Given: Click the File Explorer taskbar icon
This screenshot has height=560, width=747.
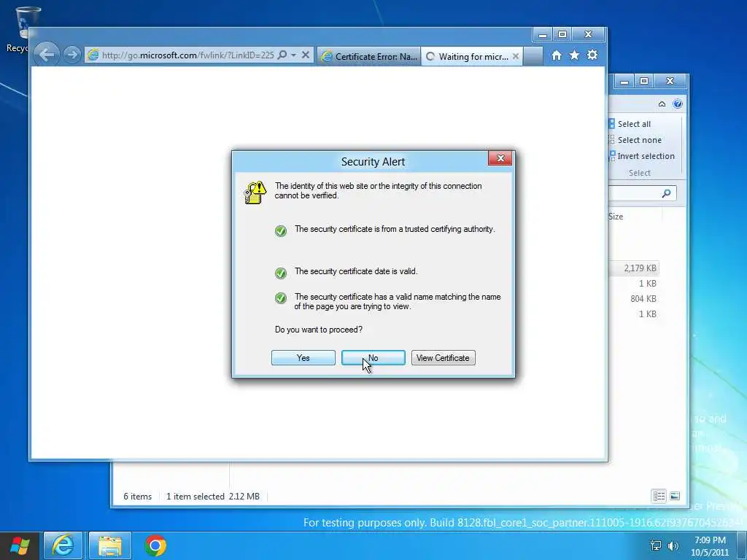Looking at the screenshot, I should point(110,545).
